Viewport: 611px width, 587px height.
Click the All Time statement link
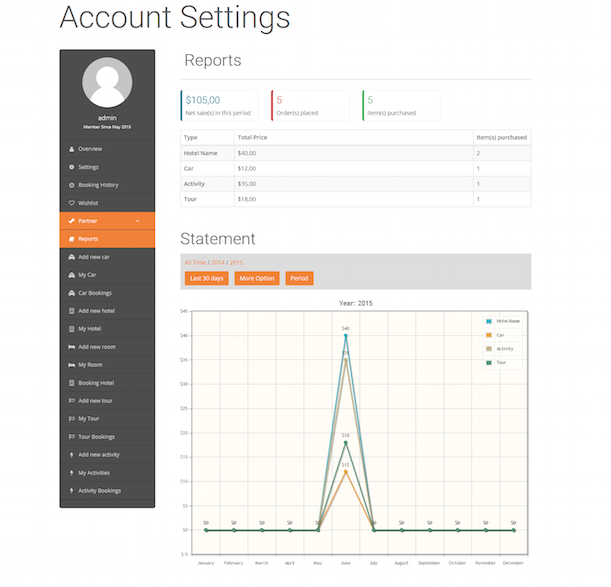tap(195, 262)
